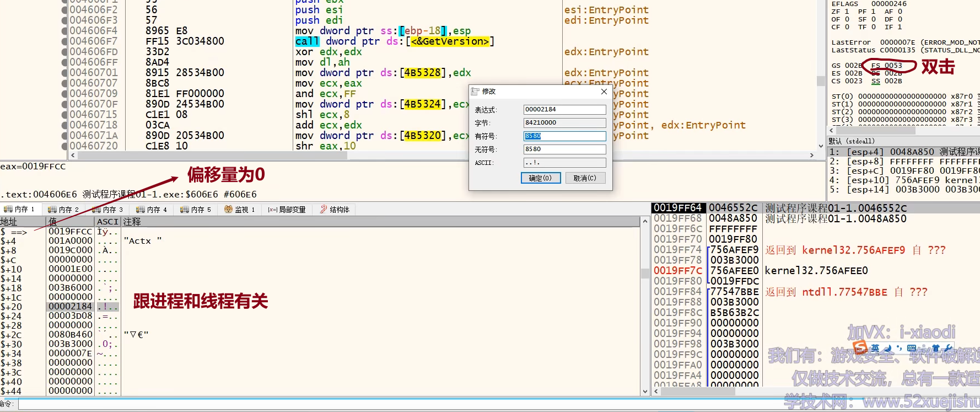Click the [x=] icon of 局部变量 tab
This screenshot has width=980, height=412.
pos(272,210)
